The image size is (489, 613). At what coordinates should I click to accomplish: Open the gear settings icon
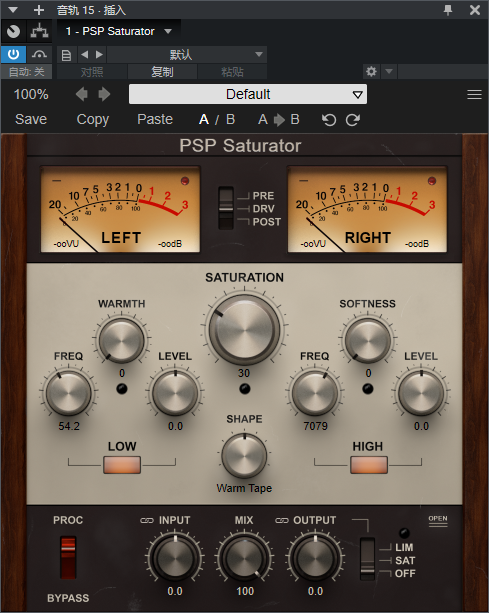[x=371, y=72]
